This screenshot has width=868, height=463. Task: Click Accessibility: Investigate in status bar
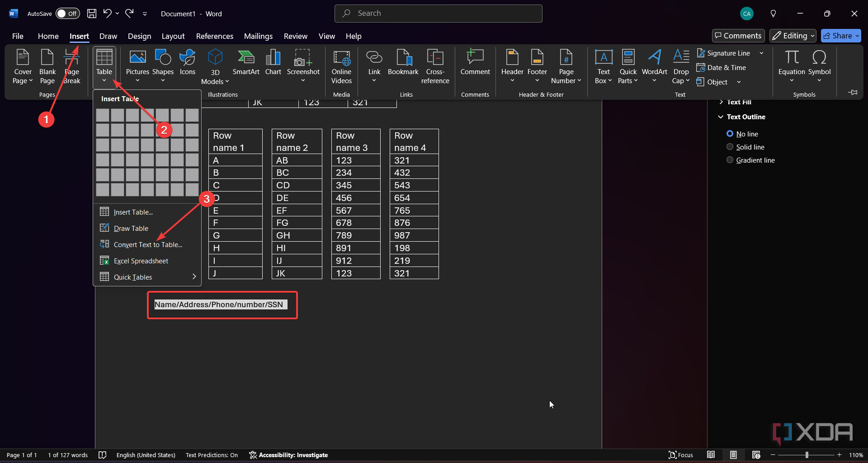click(288, 455)
